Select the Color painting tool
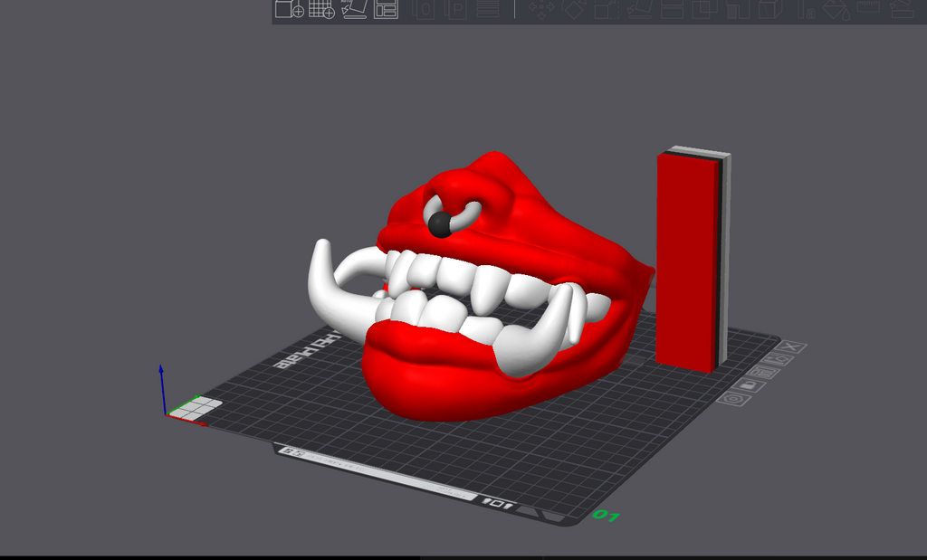 point(836,9)
